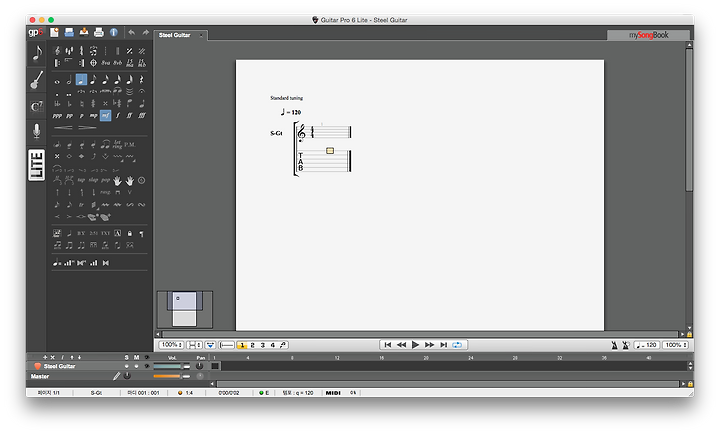Toggle the metronome icon
The width and height of the screenshot is (720, 434).
coord(614,345)
